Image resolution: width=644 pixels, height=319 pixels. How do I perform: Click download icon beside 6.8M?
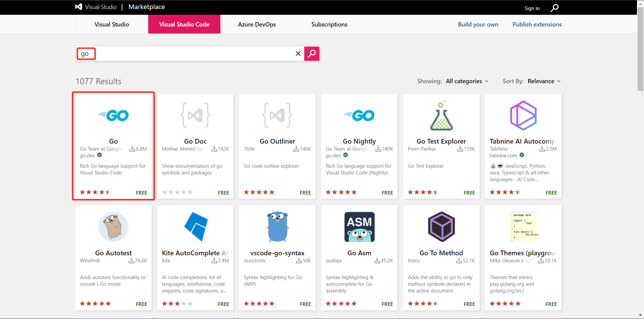[132, 149]
